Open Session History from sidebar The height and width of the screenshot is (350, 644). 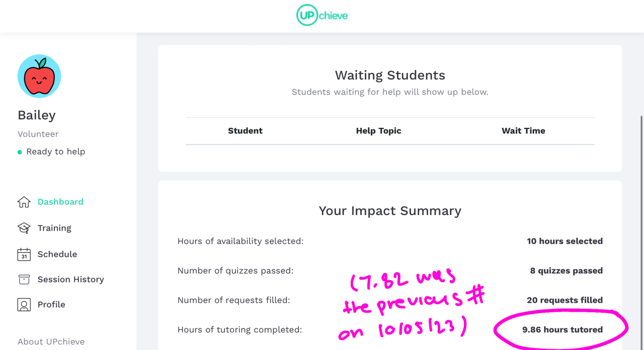coord(70,279)
